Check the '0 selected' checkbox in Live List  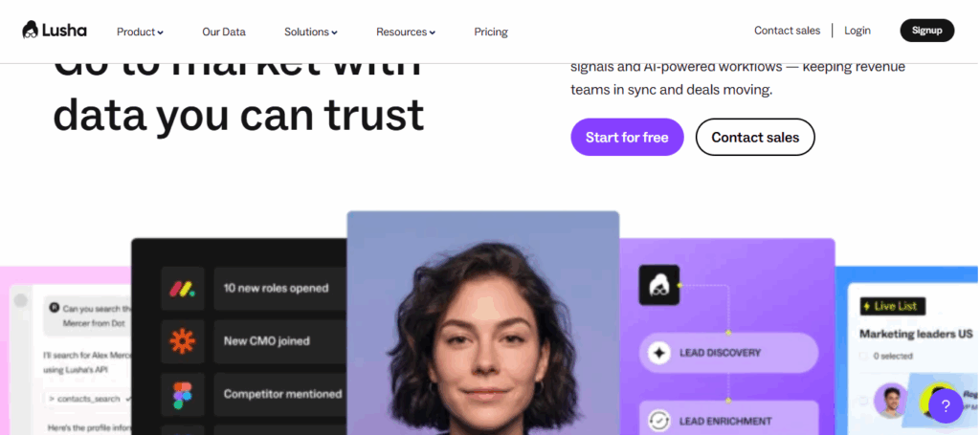pyautogui.click(x=863, y=356)
